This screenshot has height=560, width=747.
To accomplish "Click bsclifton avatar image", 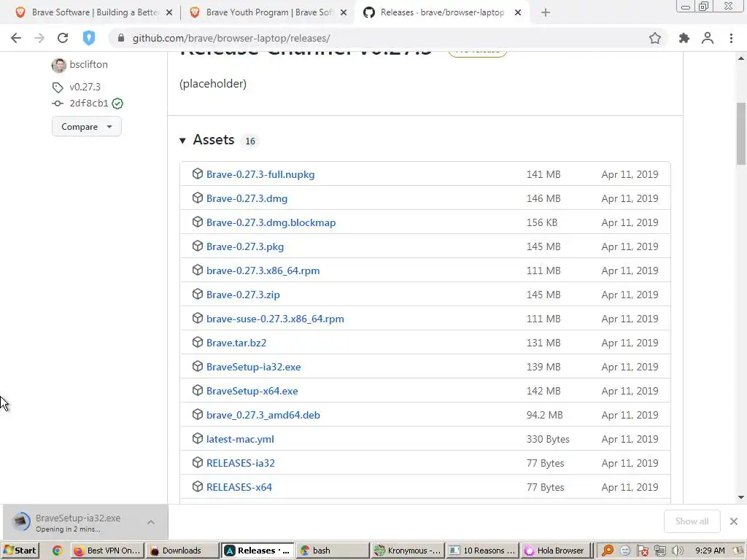I will pos(58,65).
